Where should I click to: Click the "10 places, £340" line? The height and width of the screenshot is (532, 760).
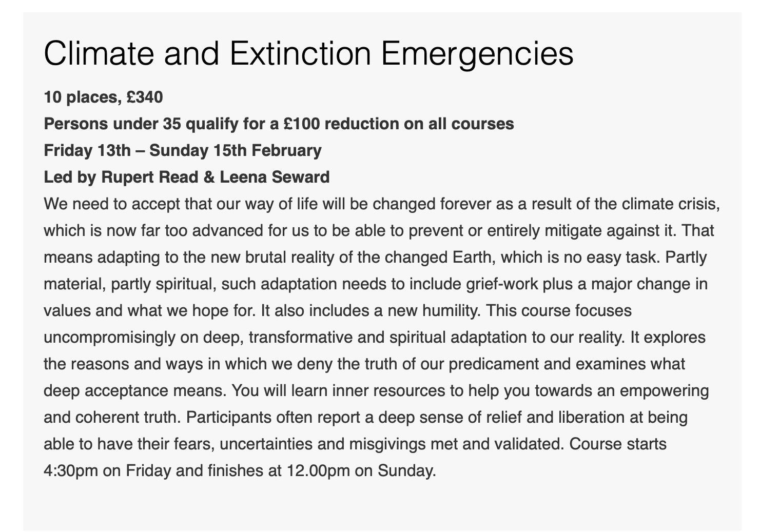(103, 96)
